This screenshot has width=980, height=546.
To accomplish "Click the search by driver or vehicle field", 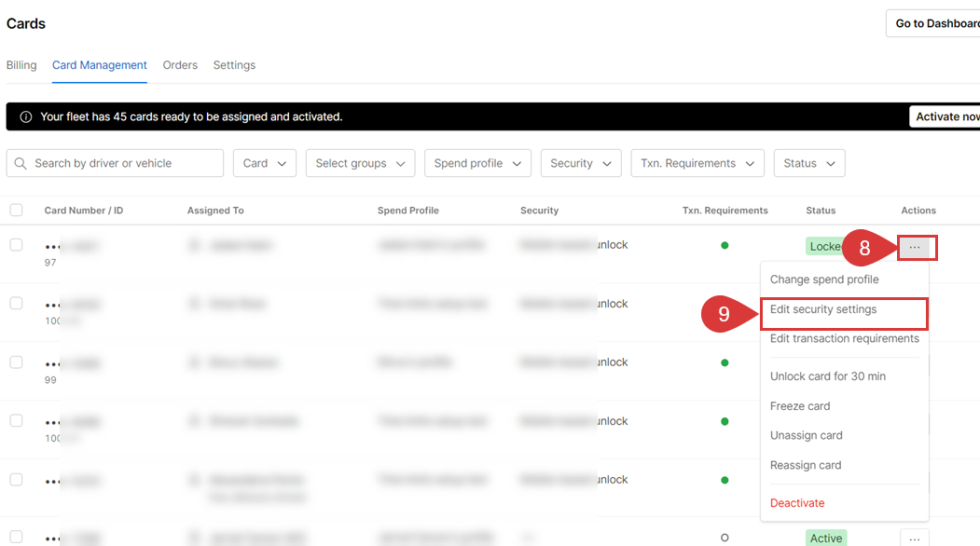I will click(x=123, y=163).
